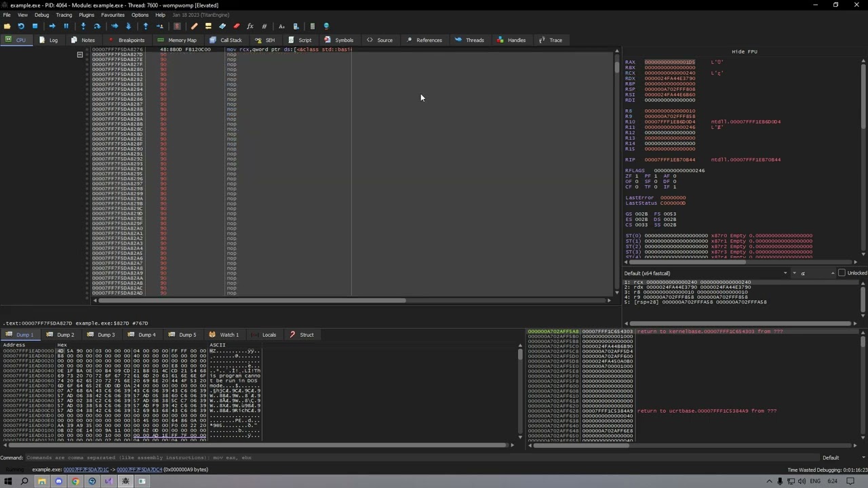Restart the debugged program
Screen dimensions: 868x488
click(x=21, y=26)
